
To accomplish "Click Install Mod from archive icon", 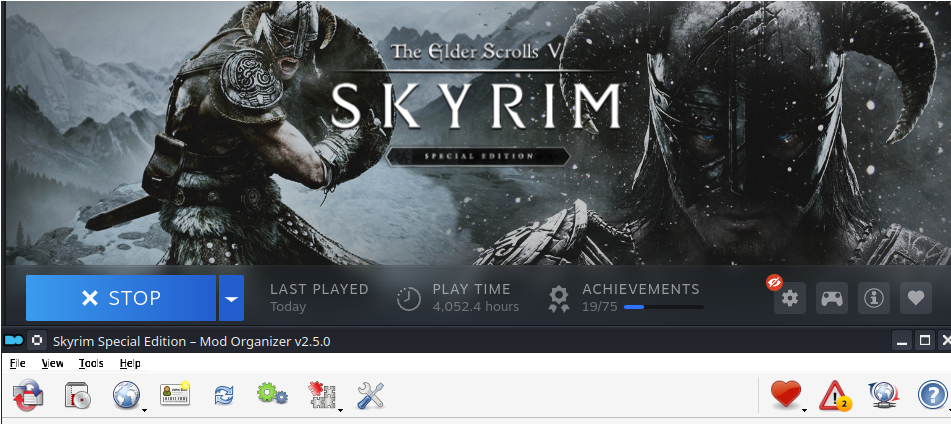I will point(78,395).
